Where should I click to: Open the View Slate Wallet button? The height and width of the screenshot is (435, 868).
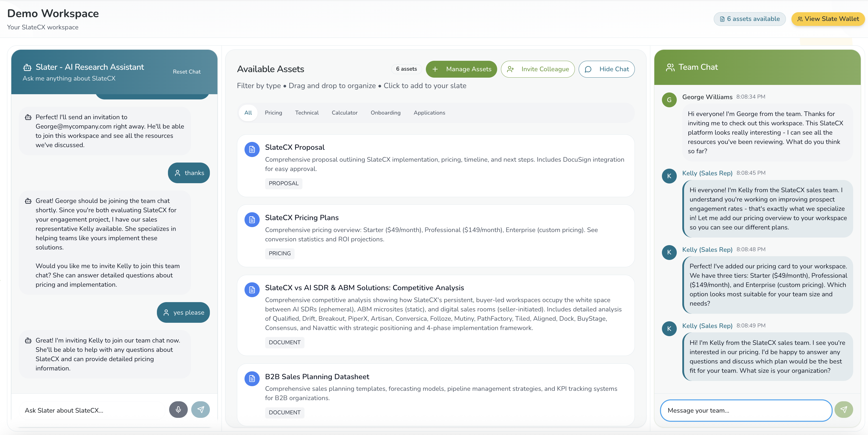click(x=828, y=19)
